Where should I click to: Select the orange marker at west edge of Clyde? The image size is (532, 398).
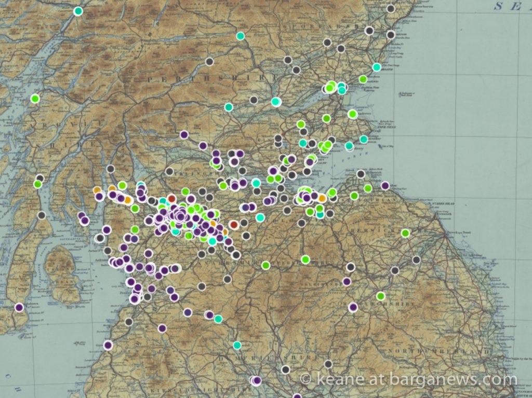pos(97,190)
